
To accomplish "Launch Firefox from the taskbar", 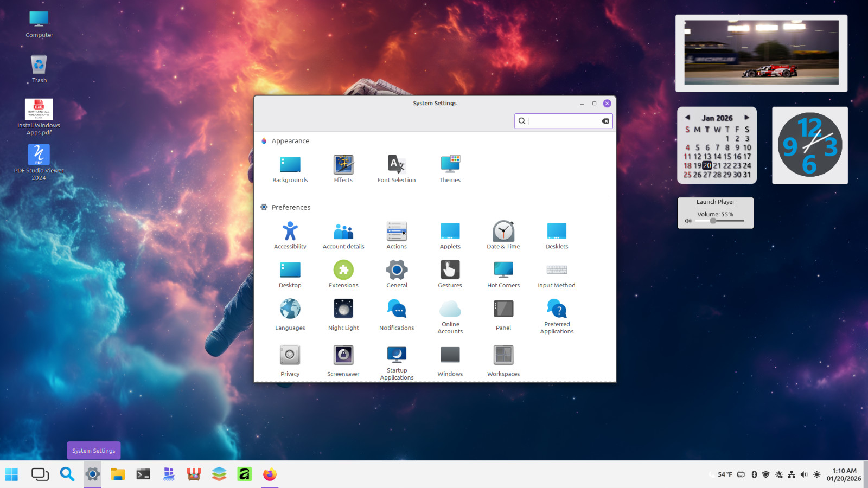I will click(x=270, y=474).
